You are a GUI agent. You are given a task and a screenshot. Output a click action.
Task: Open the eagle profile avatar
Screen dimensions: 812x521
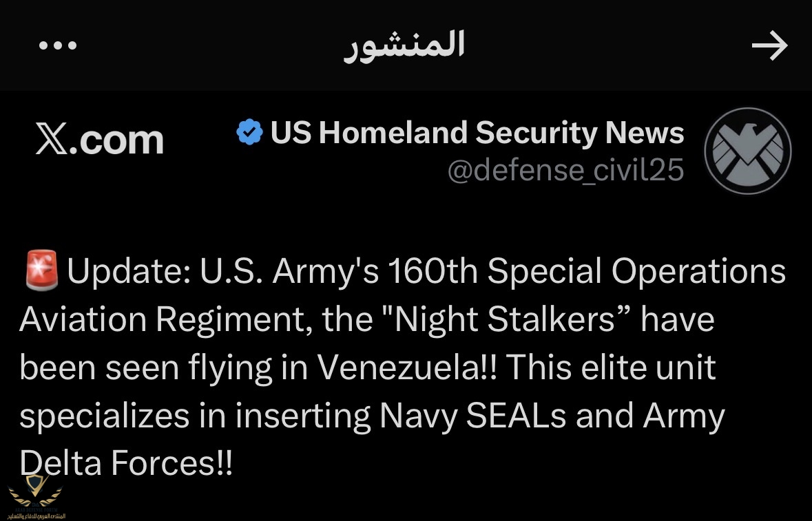coord(747,151)
